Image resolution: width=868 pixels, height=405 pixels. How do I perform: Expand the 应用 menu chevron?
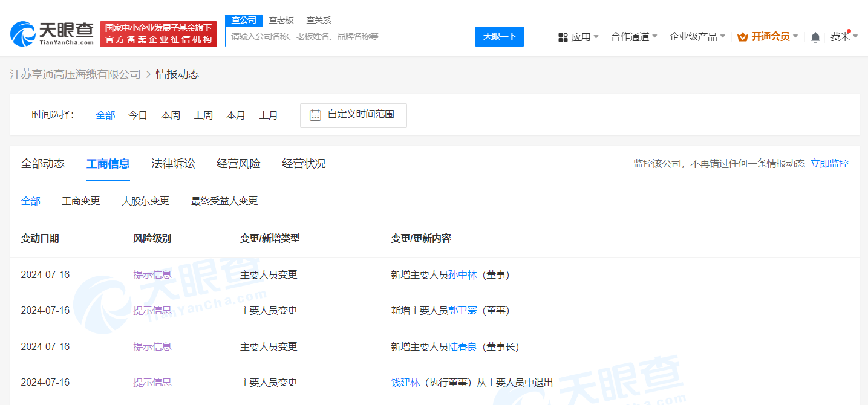point(595,37)
